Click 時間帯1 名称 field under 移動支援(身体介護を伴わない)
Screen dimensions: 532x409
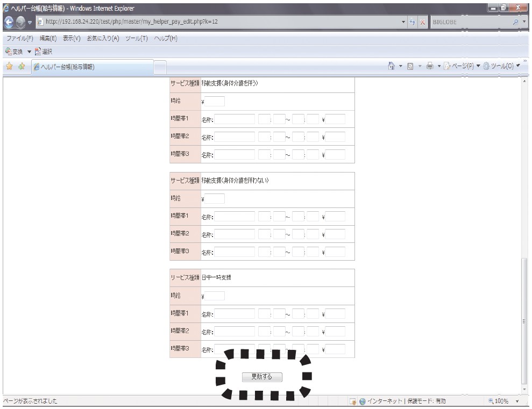235,217
